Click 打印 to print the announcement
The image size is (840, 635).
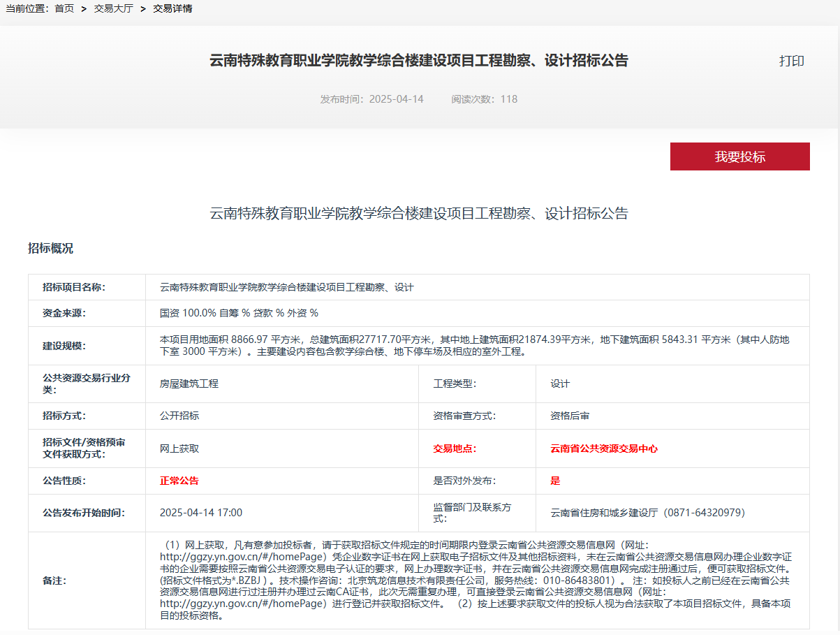[791, 61]
